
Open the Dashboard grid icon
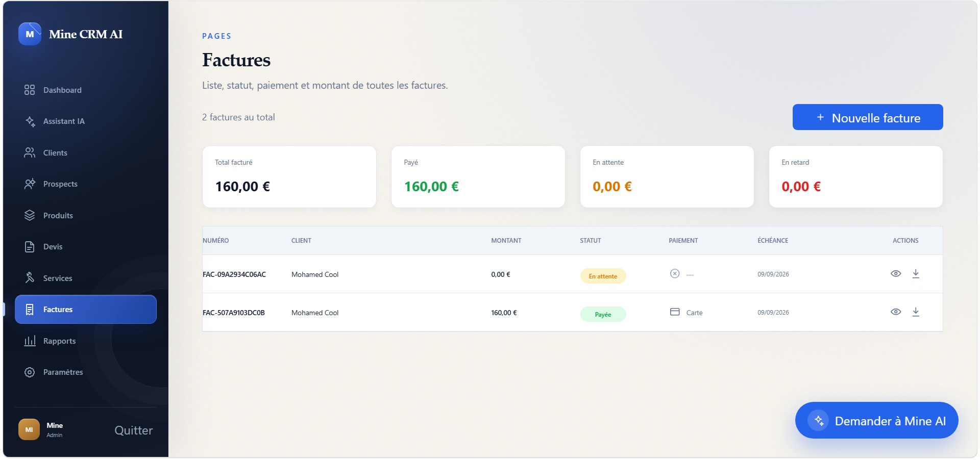coord(30,90)
